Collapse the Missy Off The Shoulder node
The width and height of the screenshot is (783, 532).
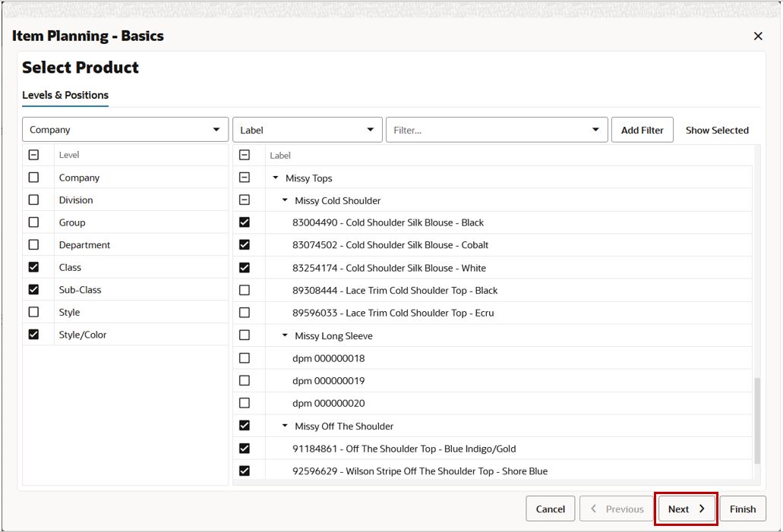click(x=285, y=426)
